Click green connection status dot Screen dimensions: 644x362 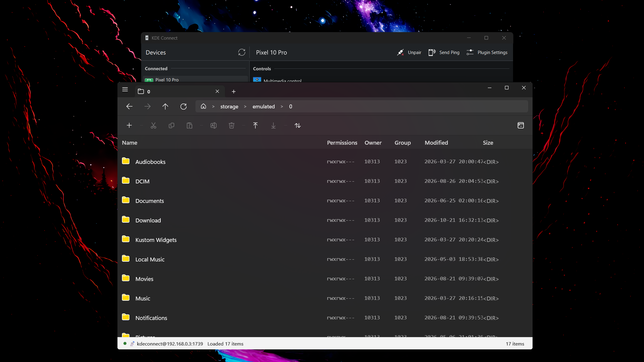(x=125, y=344)
